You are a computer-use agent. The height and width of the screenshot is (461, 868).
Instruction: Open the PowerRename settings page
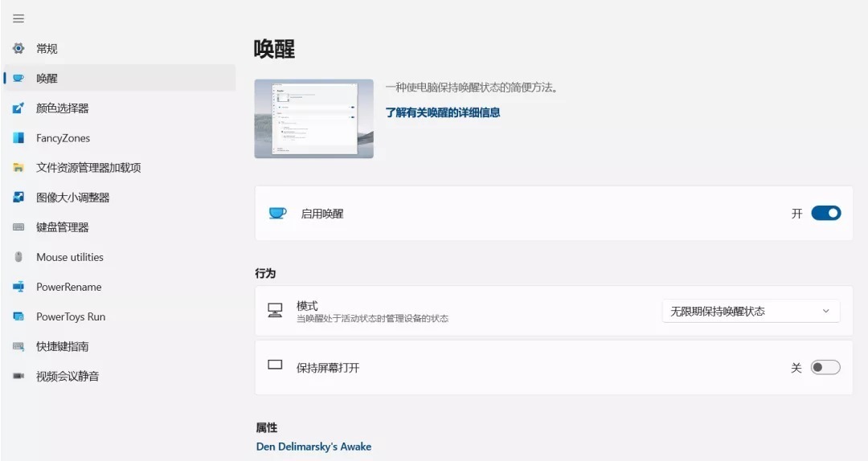tap(120, 288)
